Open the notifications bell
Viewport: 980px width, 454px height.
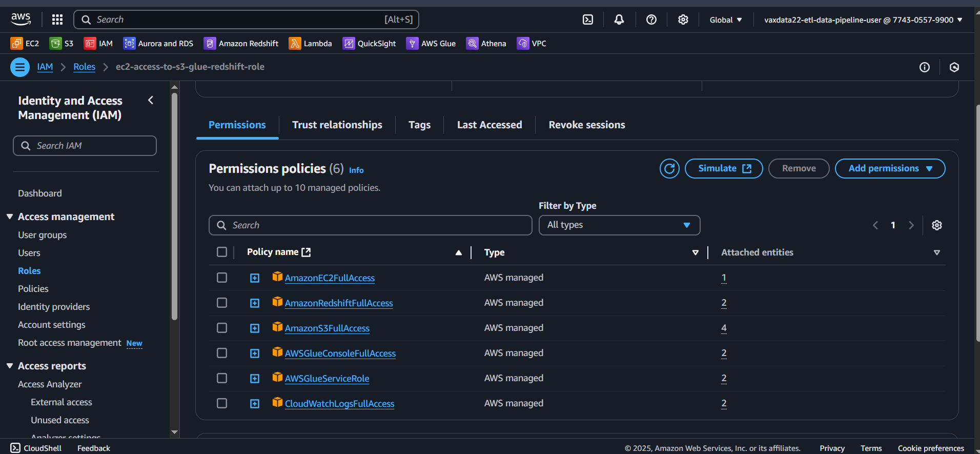(619, 19)
